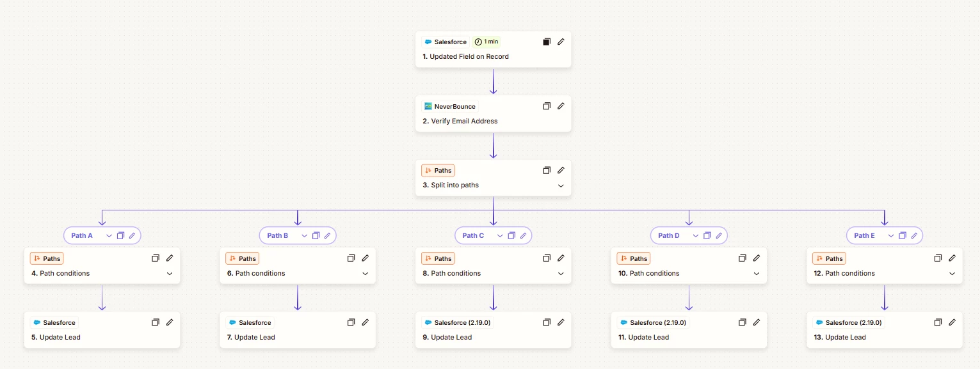
Task: Click the Path A label
Action: click(x=82, y=235)
